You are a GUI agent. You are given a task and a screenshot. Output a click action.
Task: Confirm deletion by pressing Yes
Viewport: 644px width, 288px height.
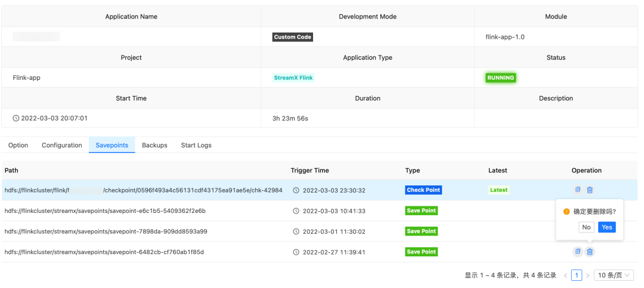coord(606,227)
